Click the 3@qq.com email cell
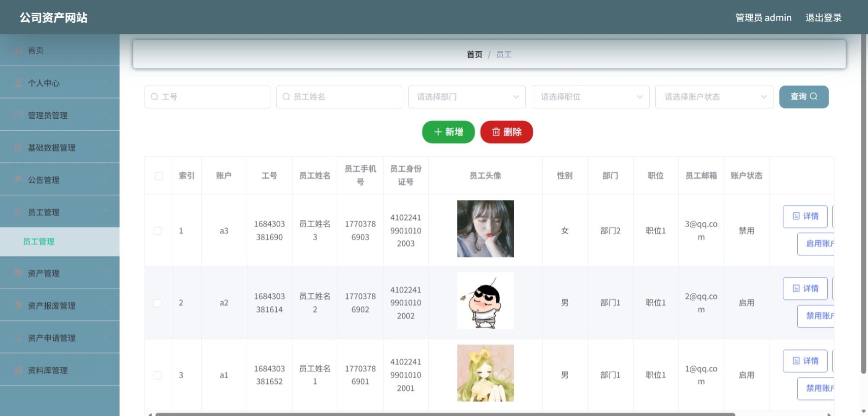This screenshot has width=868, height=416. point(701,231)
